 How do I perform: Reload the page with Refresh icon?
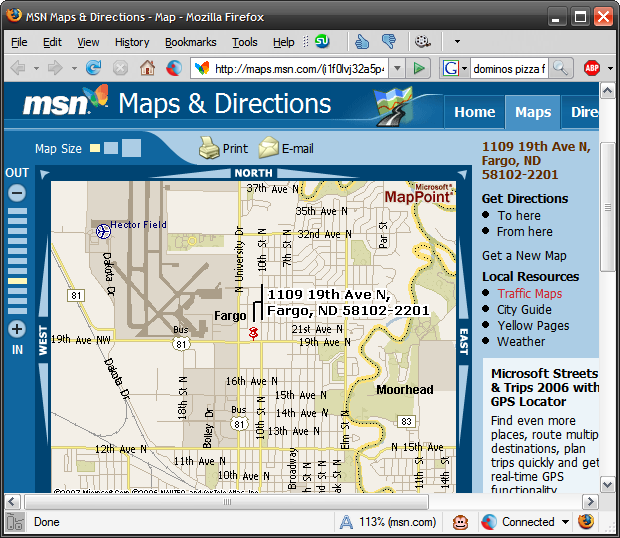click(94, 68)
